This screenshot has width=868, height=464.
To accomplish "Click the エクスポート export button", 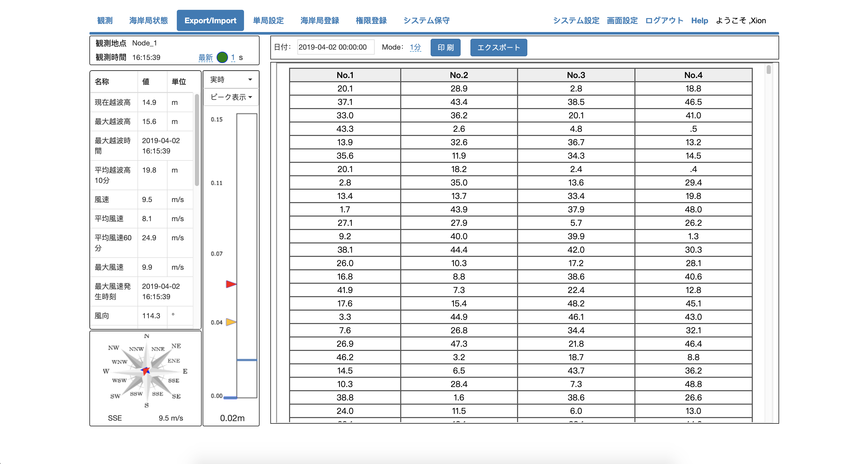I will click(498, 48).
